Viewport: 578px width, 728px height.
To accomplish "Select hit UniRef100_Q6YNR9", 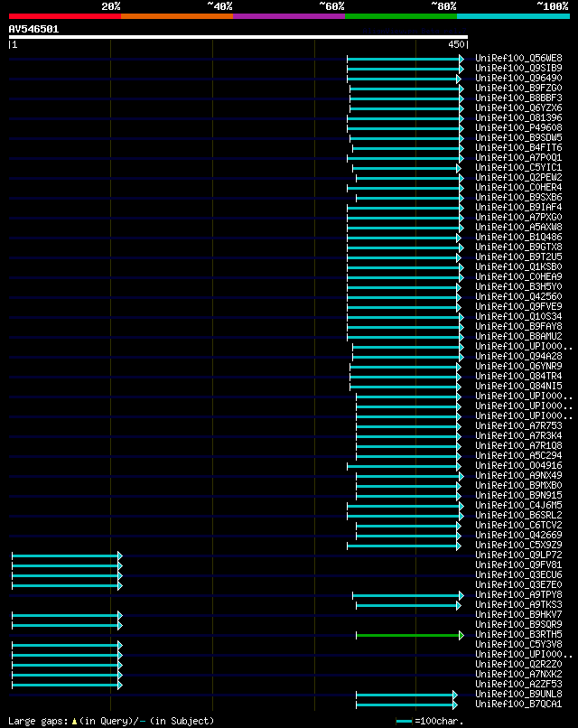I will tap(518, 366).
